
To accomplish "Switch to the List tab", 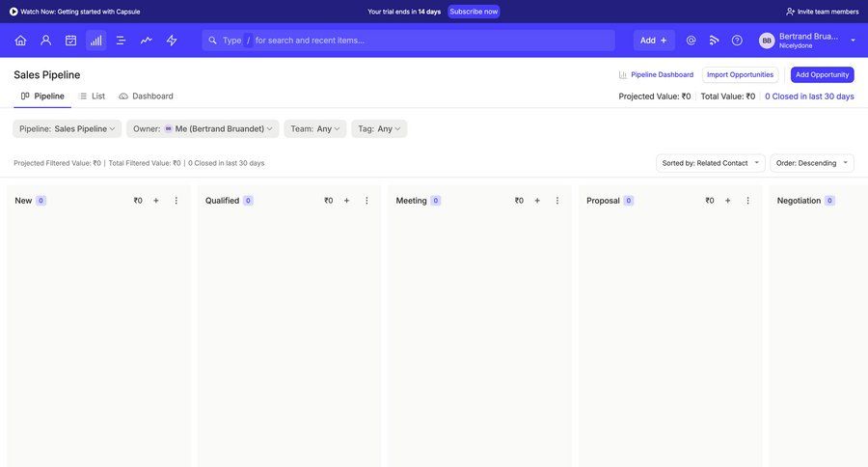I will (92, 96).
